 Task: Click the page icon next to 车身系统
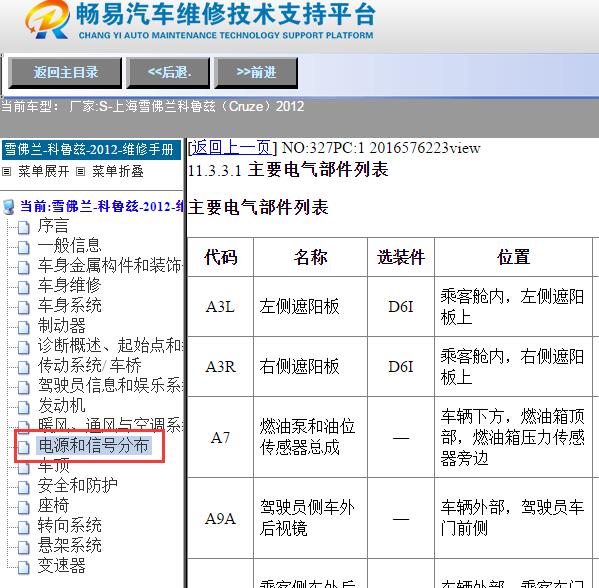point(24,307)
